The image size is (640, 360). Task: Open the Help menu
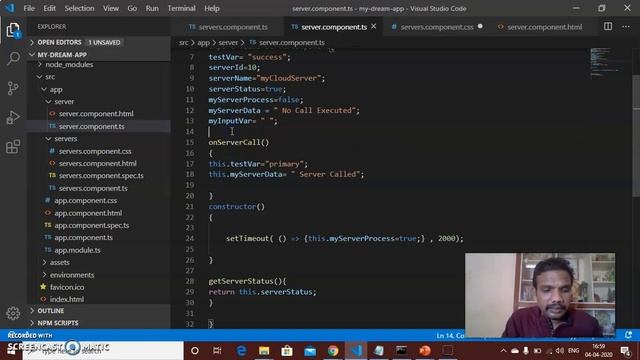click(x=211, y=8)
